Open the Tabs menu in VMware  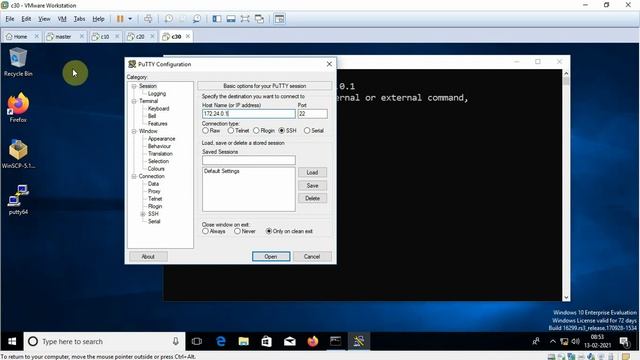pos(79,19)
